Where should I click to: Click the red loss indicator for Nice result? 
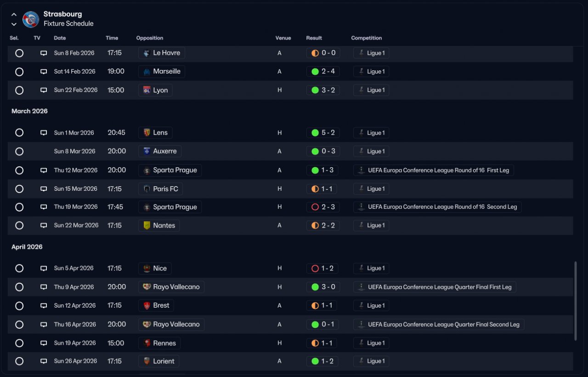pyautogui.click(x=315, y=268)
